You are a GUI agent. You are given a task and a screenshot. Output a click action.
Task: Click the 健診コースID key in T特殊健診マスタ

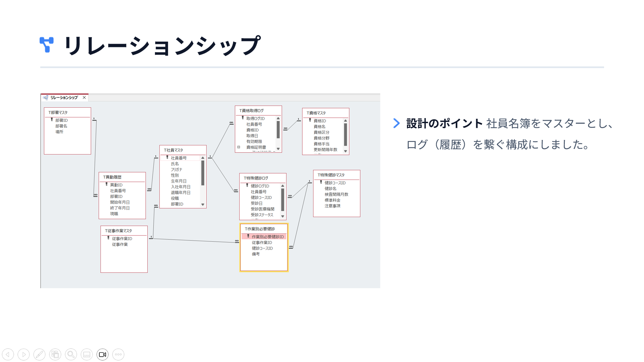coord(335,183)
